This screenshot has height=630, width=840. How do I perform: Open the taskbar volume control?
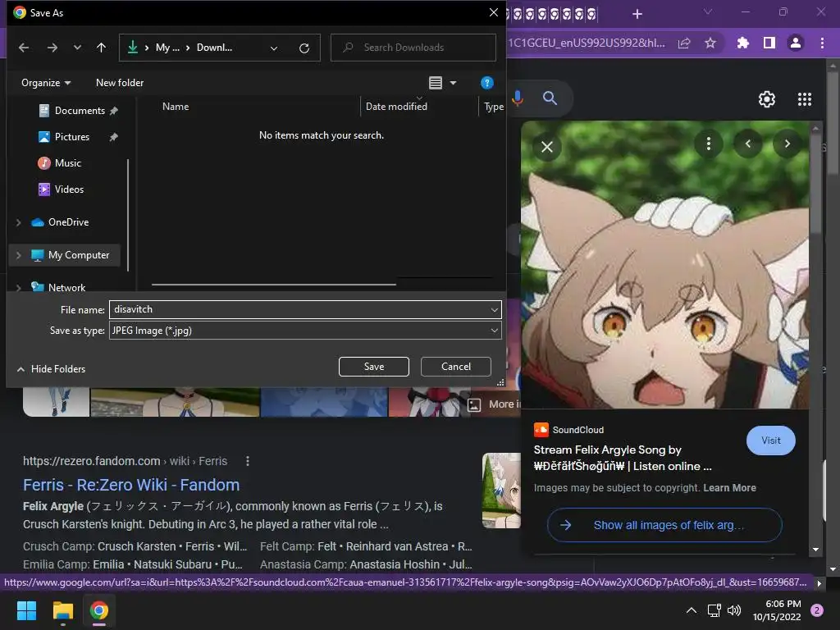pos(734,610)
